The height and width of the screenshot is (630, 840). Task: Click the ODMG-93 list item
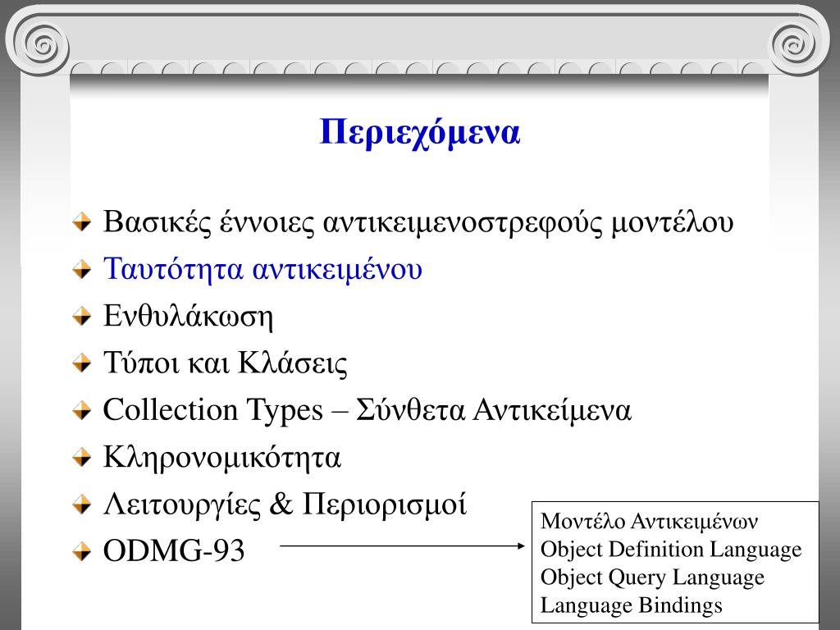174,550
